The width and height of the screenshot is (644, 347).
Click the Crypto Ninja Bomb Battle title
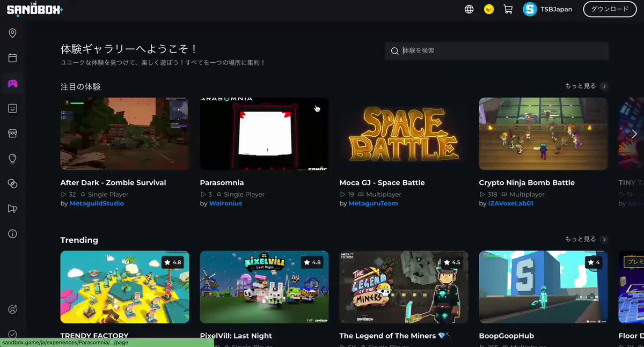click(527, 182)
